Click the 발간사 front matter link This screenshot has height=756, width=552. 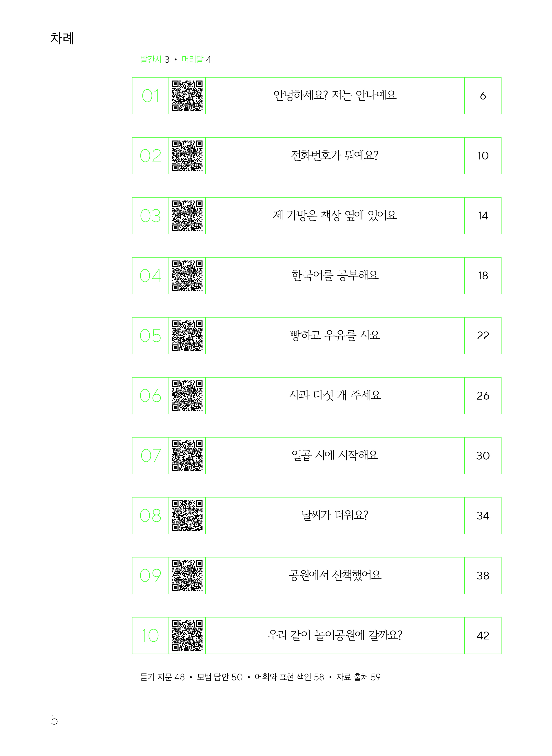(151, 60)
